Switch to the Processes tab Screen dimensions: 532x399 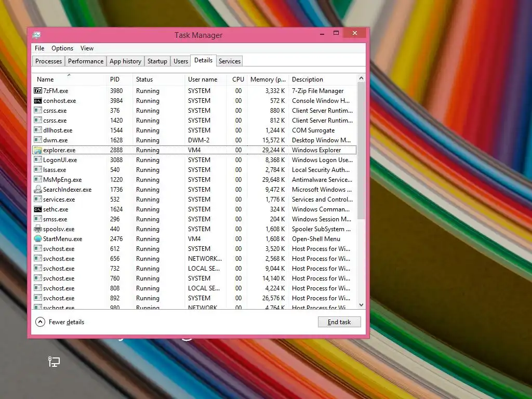tap(48, 61)
